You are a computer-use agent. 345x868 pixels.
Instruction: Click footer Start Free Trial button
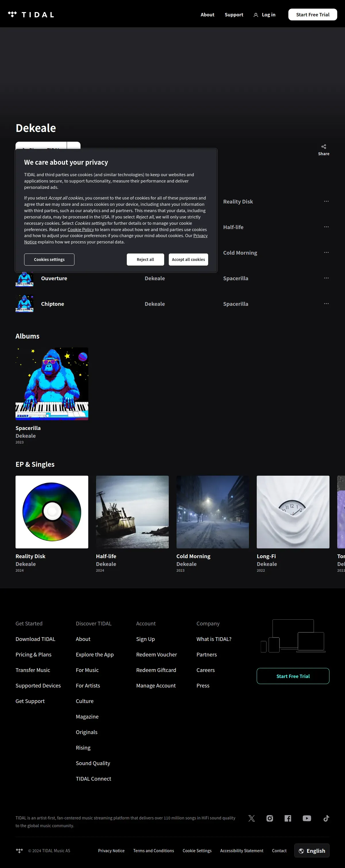[293, 676]
